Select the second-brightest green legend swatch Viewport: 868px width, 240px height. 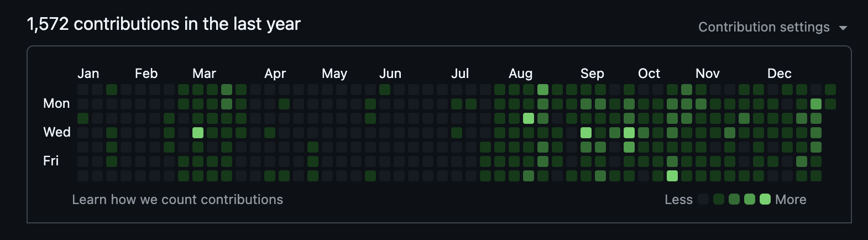point(750,199)
